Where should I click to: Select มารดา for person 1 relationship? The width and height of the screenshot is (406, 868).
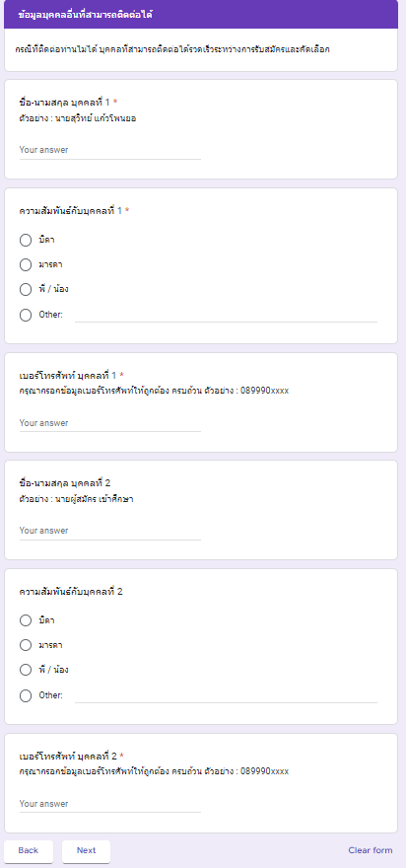(x=26, y=264)
